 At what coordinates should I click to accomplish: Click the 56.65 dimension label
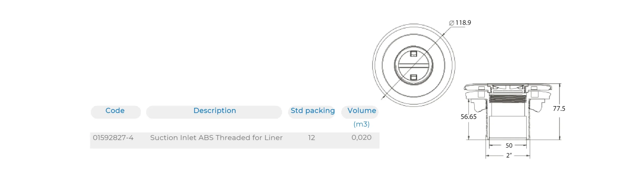coord(468,117)
